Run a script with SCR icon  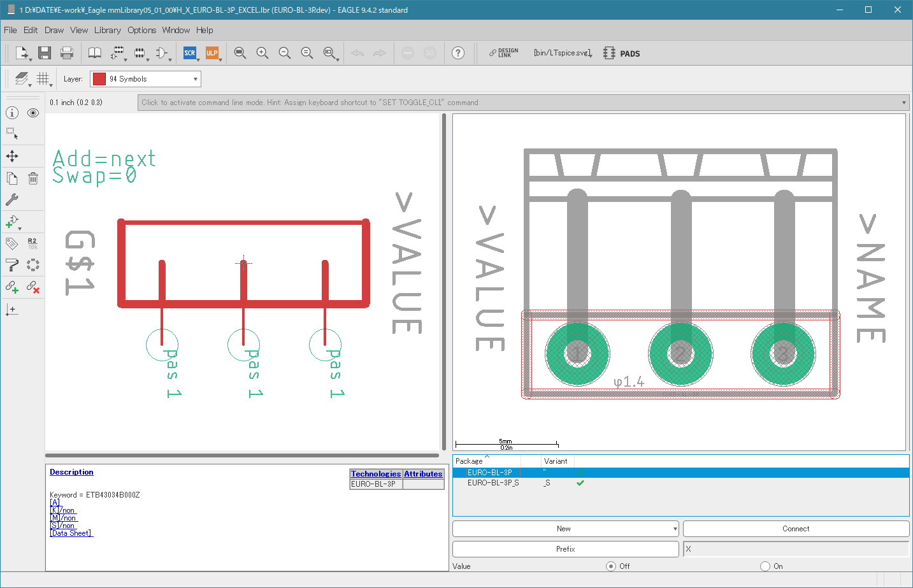point(190,53)
